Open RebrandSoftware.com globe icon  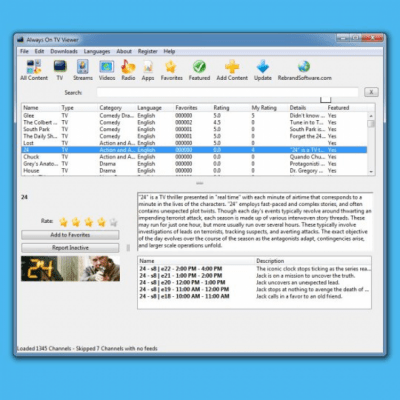click(x=304, y=66)
